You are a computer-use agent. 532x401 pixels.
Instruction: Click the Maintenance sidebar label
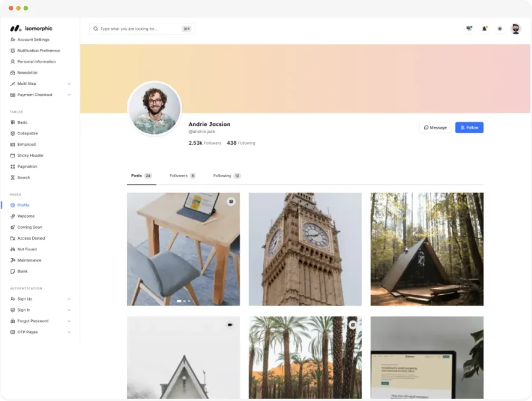(29, 260)
